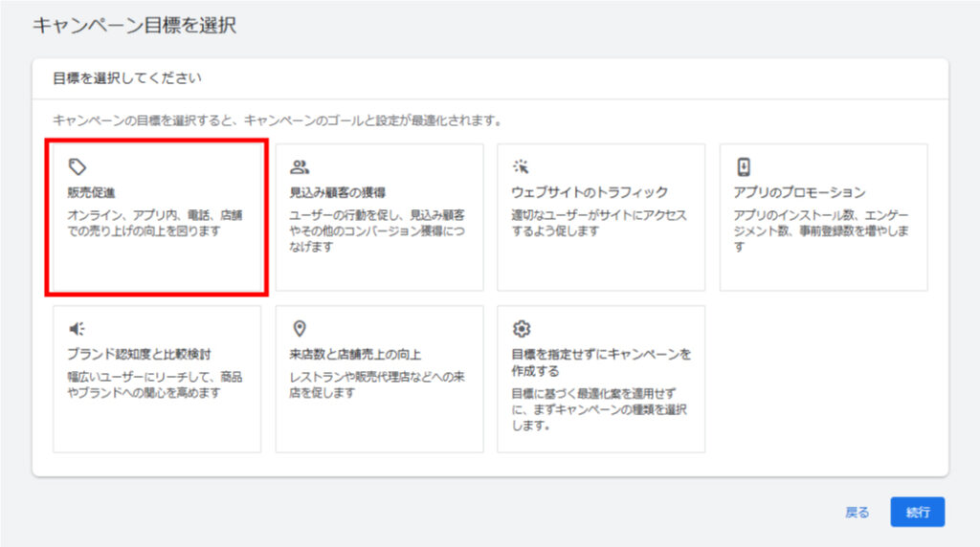Select the アプリのプロモーション goal title
The image size is (980, 547).
tap(799, 192)
